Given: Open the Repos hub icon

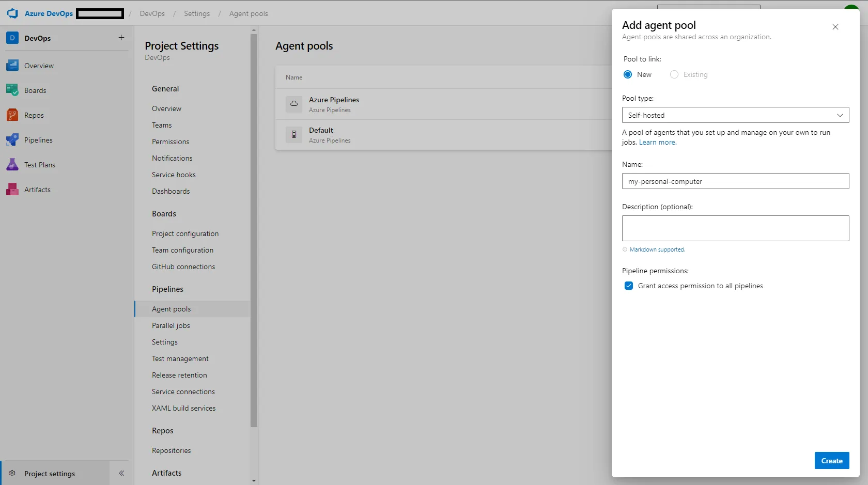Looking at the screenshot, I should pos(12,115).
